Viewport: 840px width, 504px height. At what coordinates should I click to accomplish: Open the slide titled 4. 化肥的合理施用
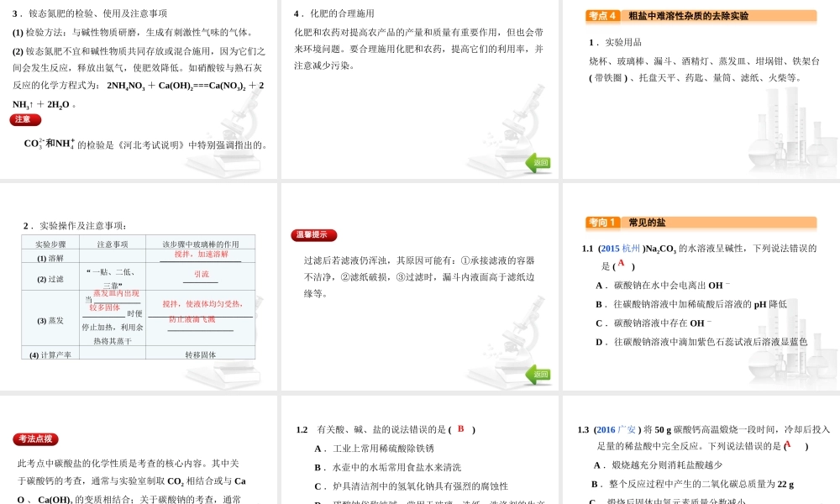coord(419,89)
